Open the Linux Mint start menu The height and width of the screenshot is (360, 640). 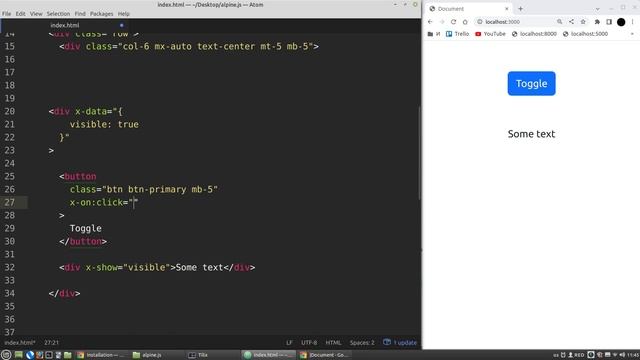[x=6, y=355]
